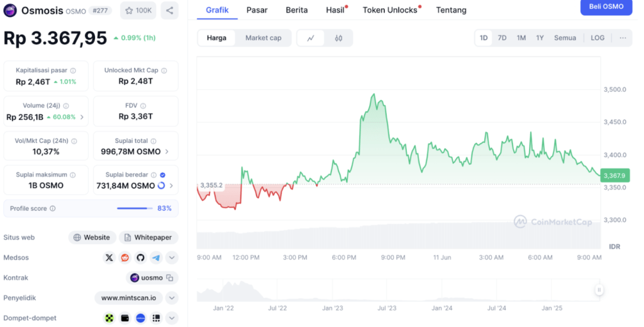Copy the uosmo contract address
The image size is (644, 327).
(170, 278)
